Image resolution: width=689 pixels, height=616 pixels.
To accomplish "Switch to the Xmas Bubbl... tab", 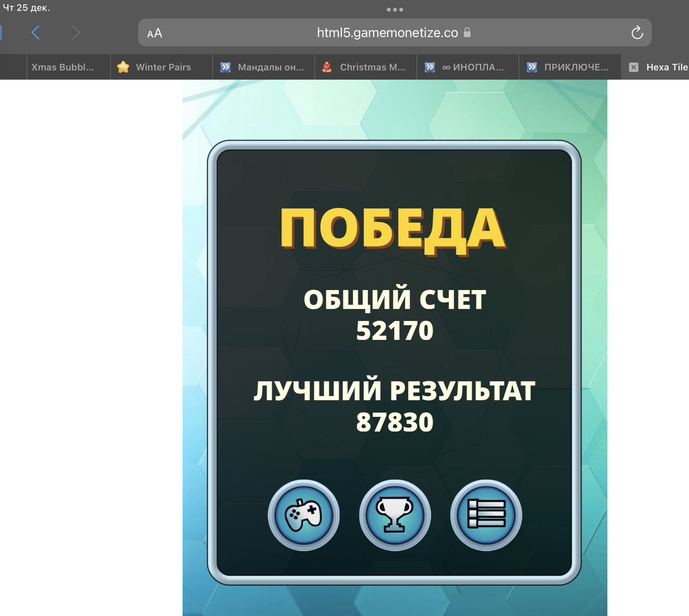I will (x=63, y=67).
